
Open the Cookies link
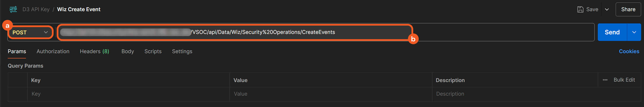(629, 51)
